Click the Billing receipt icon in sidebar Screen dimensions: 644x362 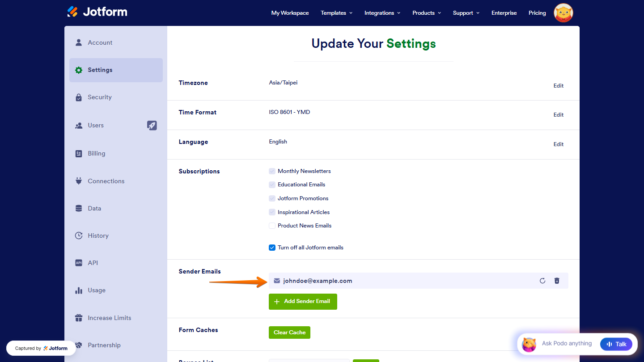coord(79,153)
